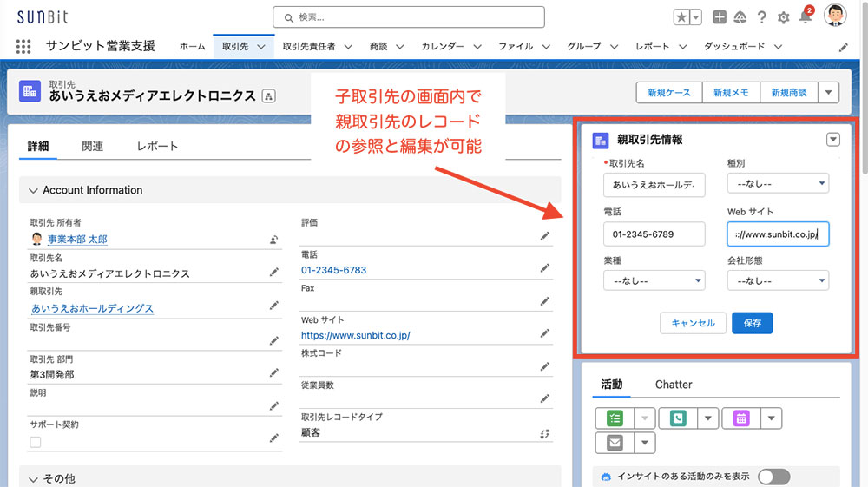
Task: Change record type icon next to 顧客
Action: point(545,434)
